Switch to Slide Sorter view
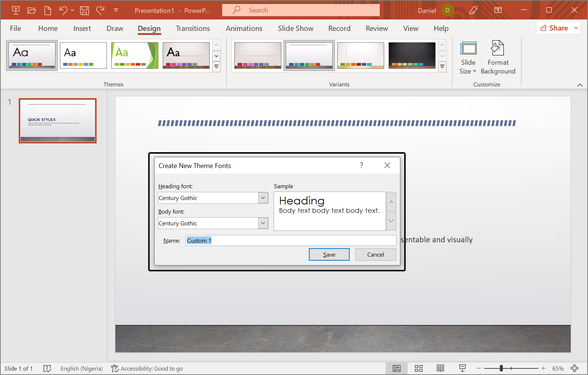The width and height of the screenshot is (588, 375). pos(418,368)
